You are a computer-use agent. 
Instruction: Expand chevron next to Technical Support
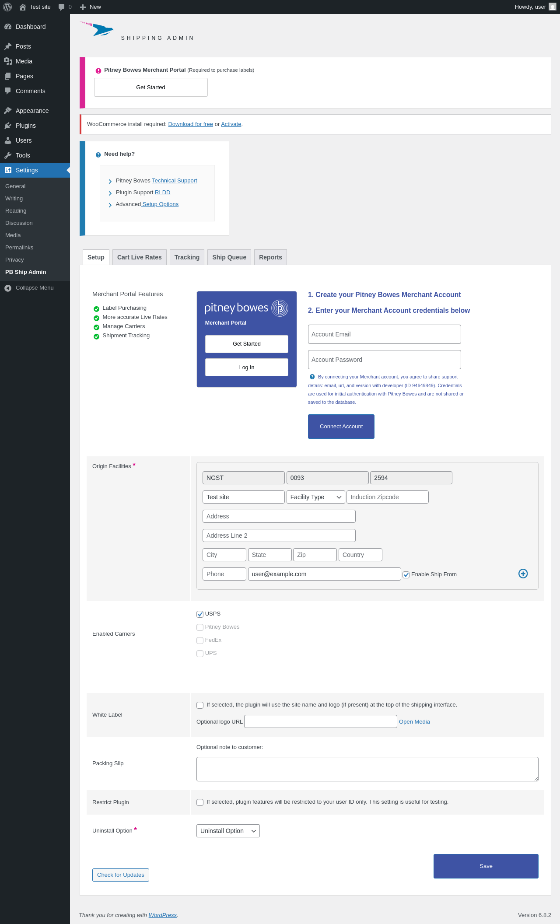(x=110, y=182)
